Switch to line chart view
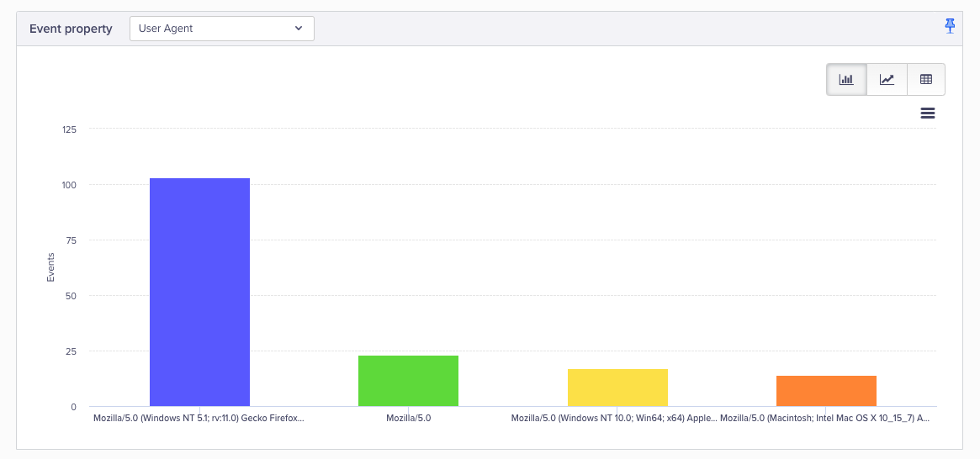 [887, 79]
